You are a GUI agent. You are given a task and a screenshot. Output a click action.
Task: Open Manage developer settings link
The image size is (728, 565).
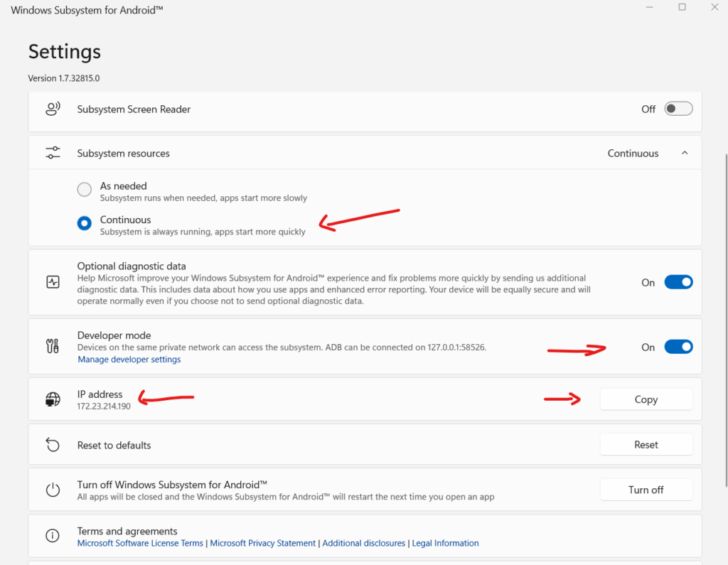(x=129, y=360)
